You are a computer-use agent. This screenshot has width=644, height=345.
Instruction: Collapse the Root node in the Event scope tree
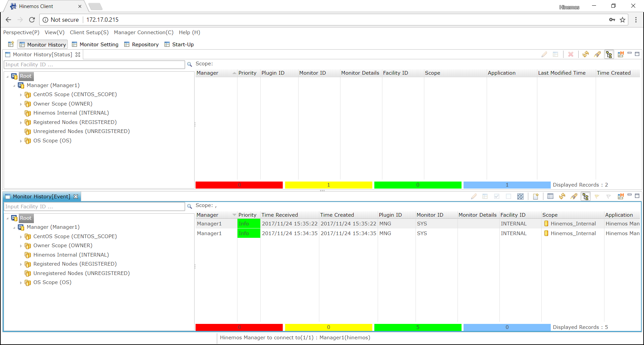pos(7,218)
